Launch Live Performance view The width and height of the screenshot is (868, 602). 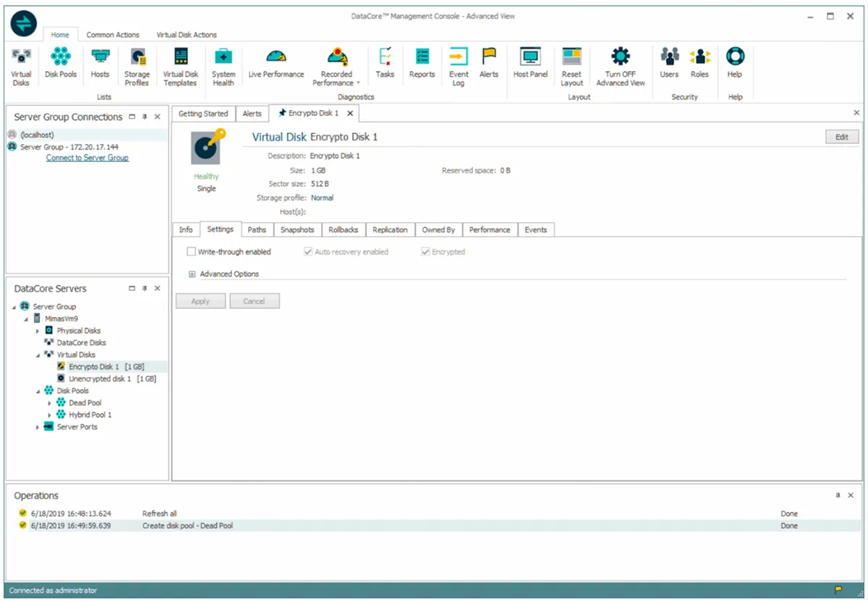276,64
